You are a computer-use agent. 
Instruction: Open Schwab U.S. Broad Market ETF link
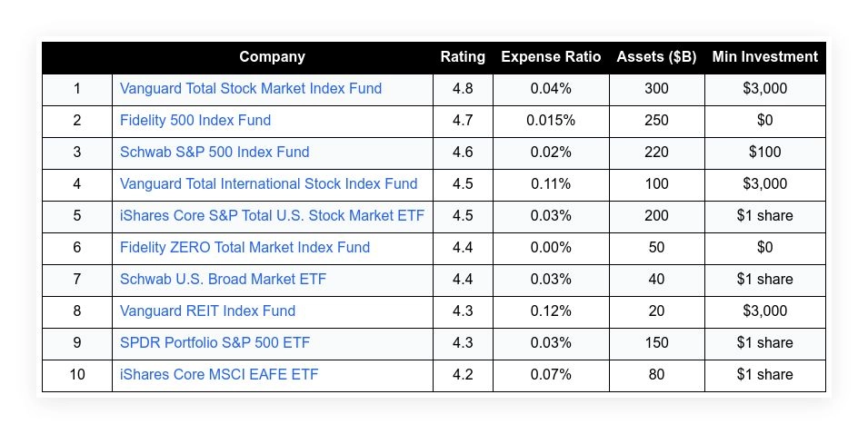click(x=223, y=280)
